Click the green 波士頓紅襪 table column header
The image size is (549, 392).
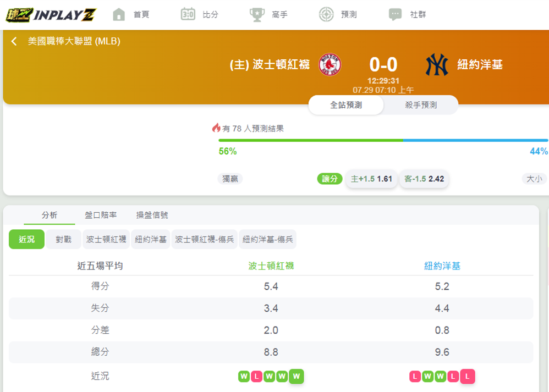(271, 266)
